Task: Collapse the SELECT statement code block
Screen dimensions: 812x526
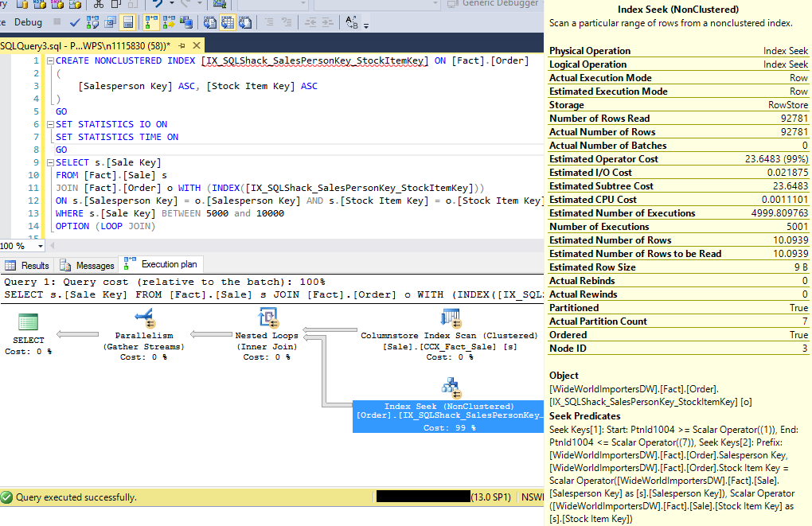Action: (49, 163)
